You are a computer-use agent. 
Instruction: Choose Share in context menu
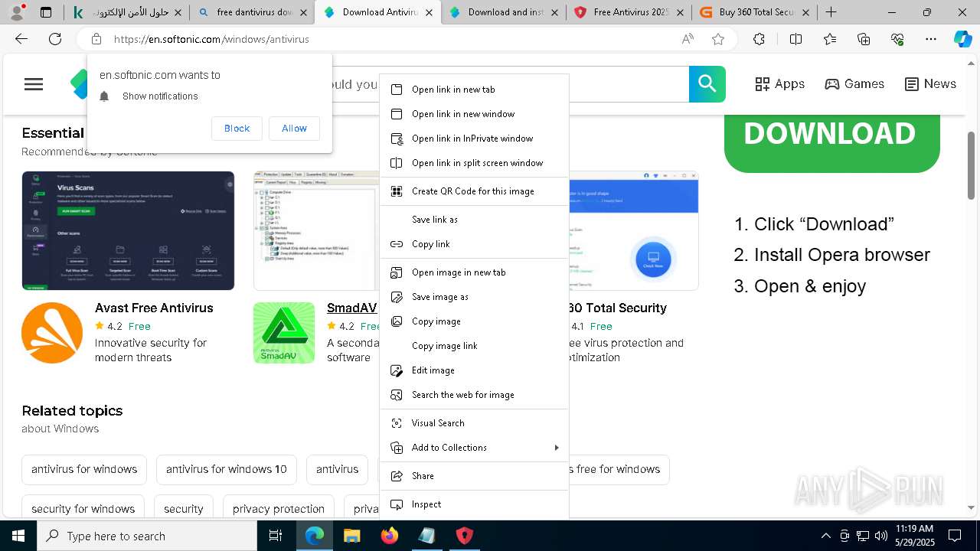[x=475, y=476]
